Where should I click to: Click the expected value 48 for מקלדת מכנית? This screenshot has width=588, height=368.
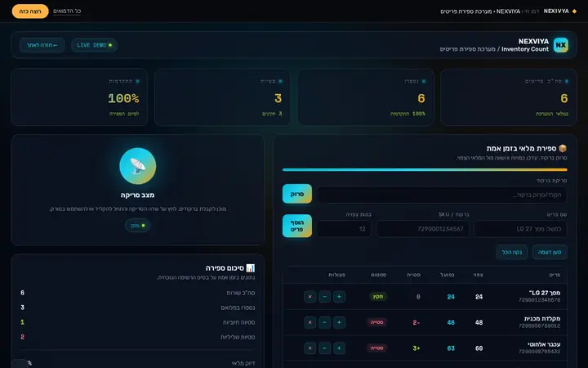click(x=479, y=322)
